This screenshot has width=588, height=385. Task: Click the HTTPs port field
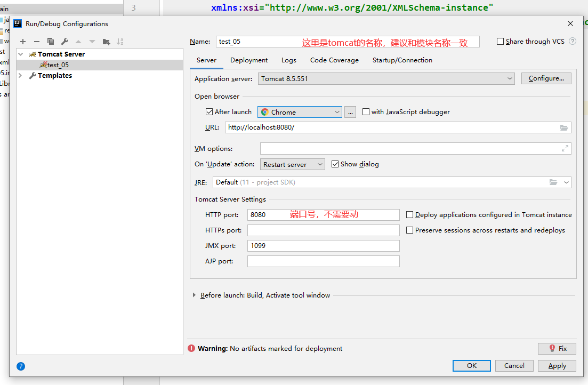(323, 230)
